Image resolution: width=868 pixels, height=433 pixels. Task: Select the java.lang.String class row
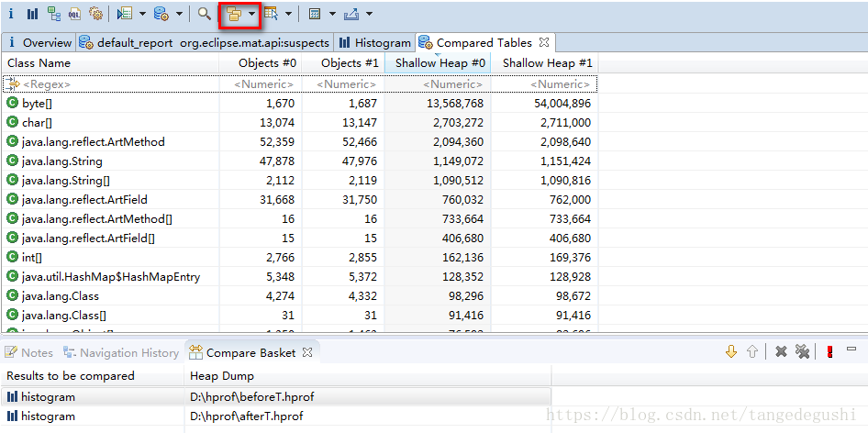pyautogui.click(x=300, y=161)
